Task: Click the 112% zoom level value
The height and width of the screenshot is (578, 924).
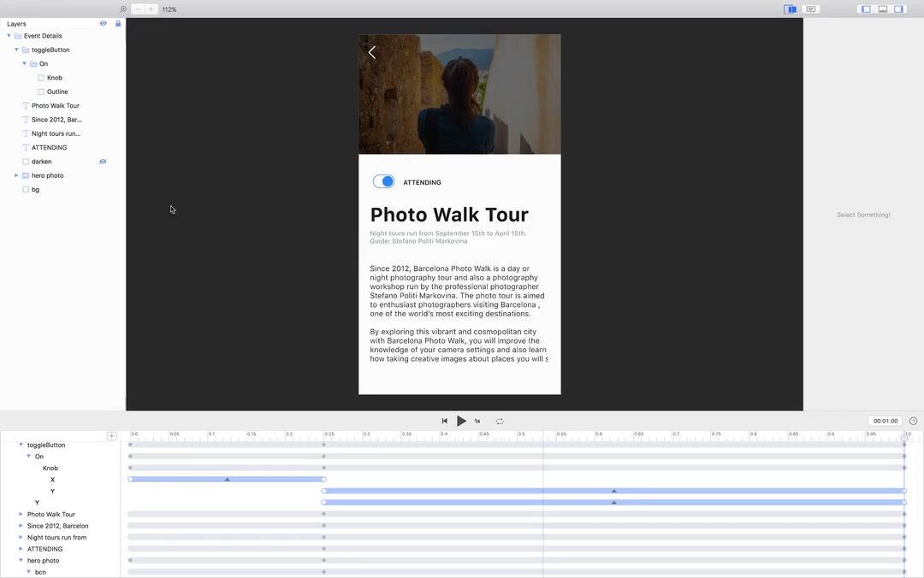Action: tap(169, 9)
